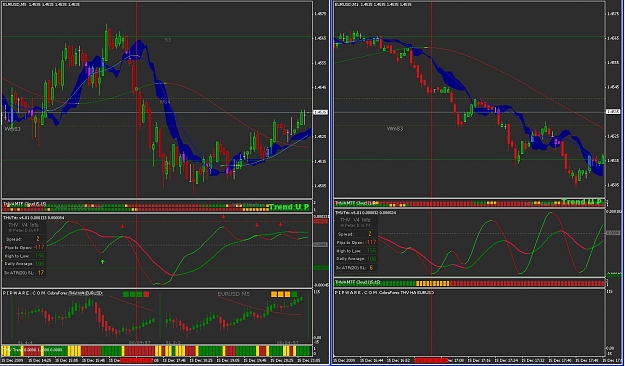Click the green level tag on left THVTrix scale
Viewport: 625px width, 366px height.
point(321,268)
